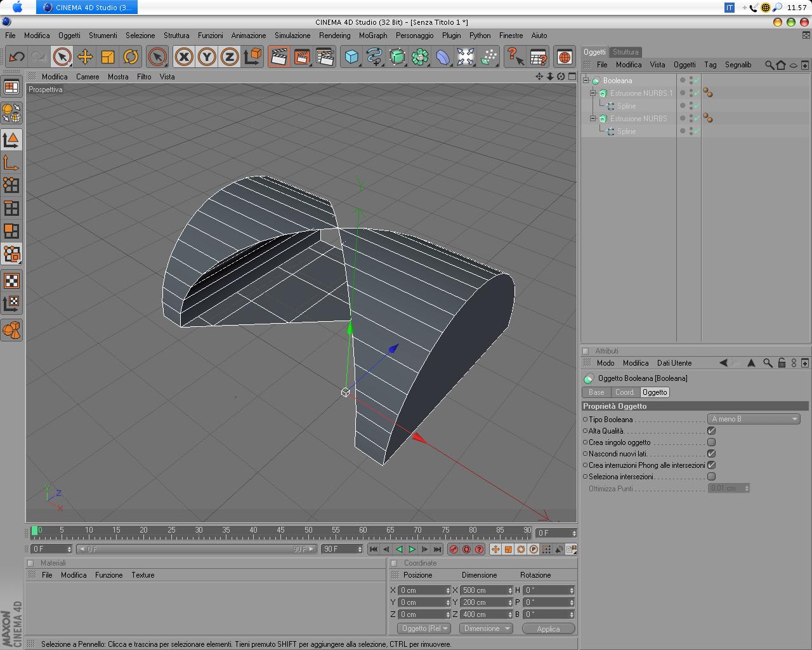The image size is (812, 650).
Task: Render the active view clapperboard icon
Action: coord(278,57)
